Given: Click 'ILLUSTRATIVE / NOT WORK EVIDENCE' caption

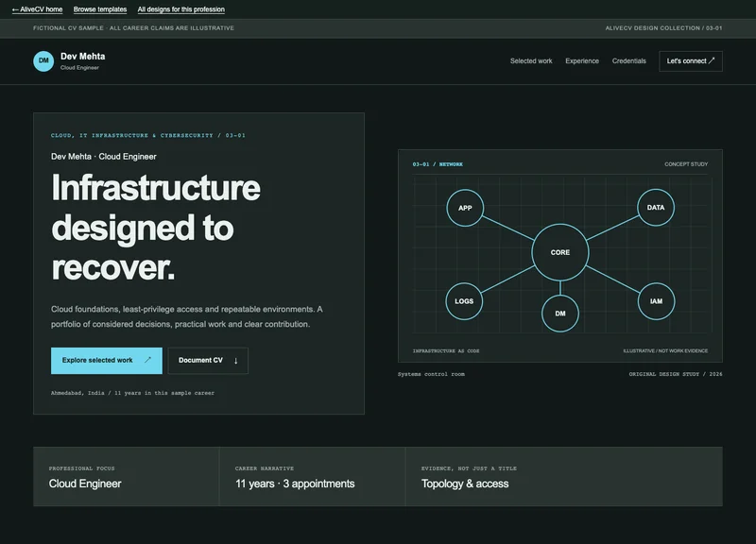Looking at the screenshot, I should click(665, 350).
